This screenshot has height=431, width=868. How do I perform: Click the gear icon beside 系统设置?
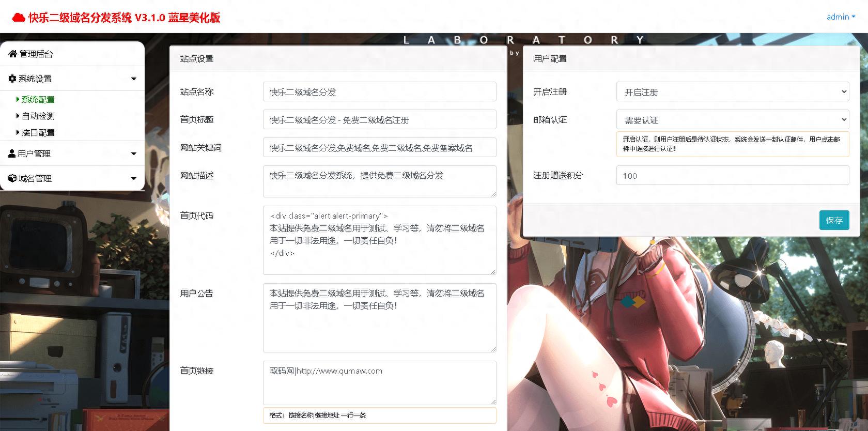pos(12,79)
